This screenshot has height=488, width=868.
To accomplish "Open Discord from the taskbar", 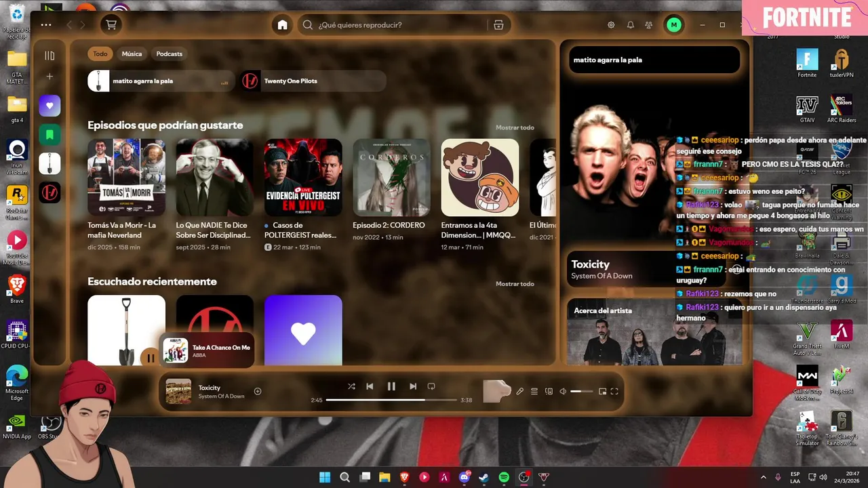I will [x=465, y=477].
